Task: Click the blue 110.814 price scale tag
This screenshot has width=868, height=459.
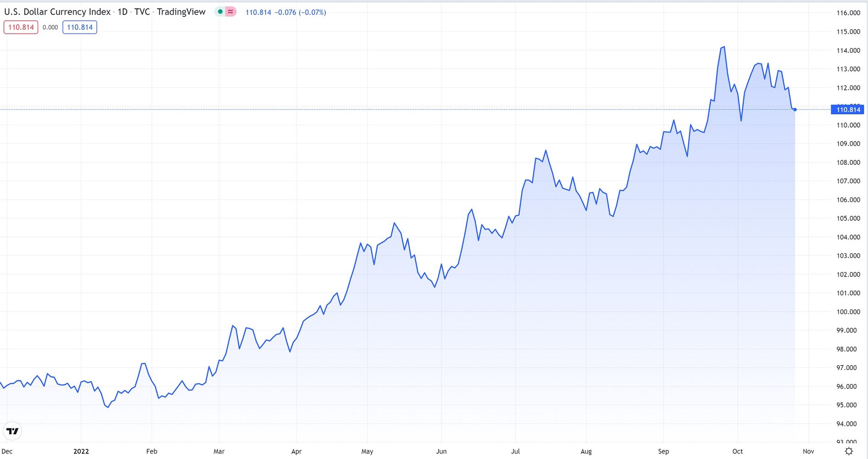Action: (x=848, y=109)
